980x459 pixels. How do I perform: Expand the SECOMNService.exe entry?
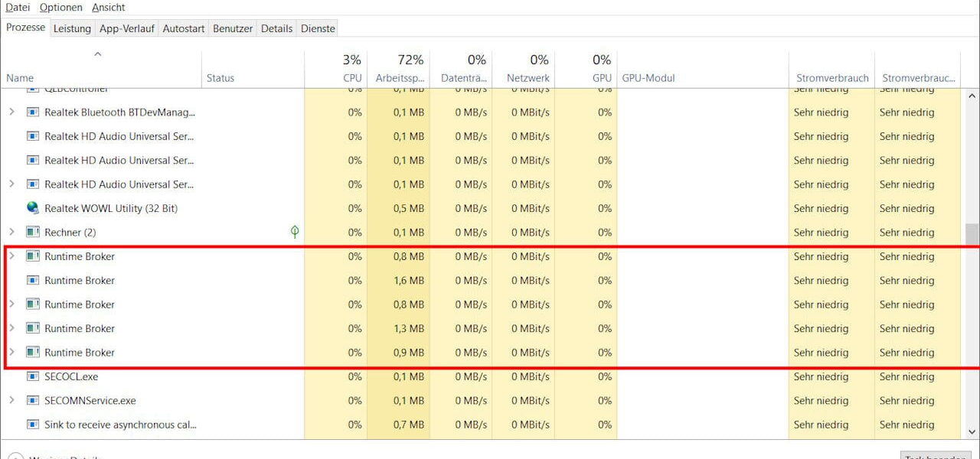(x=11, y=401)
